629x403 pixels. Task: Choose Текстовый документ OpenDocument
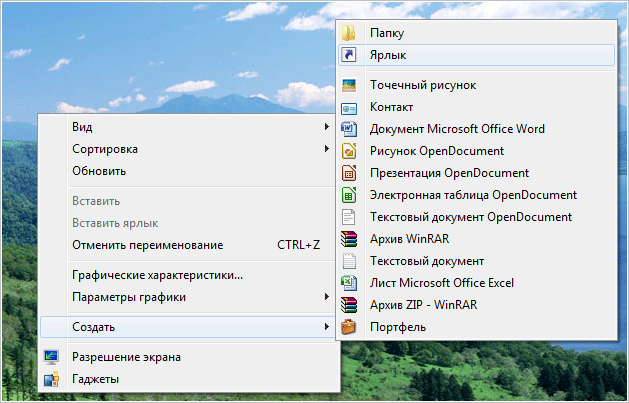pos(477,217)
